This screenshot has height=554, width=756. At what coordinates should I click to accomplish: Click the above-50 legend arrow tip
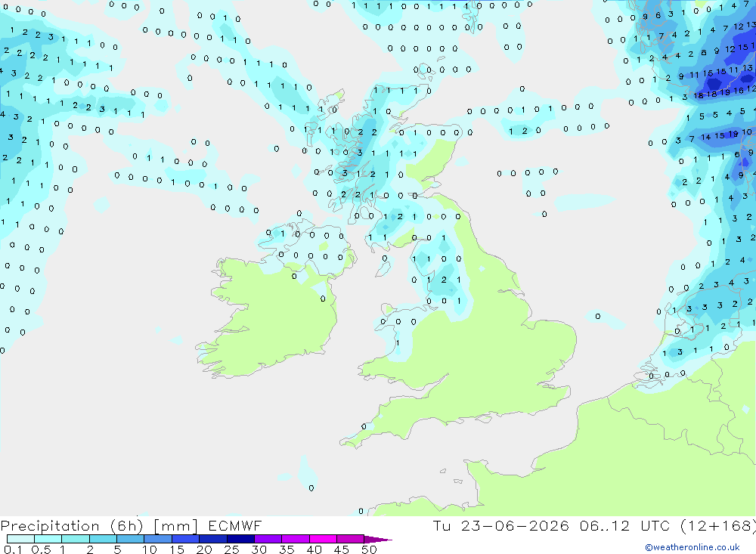379,540
